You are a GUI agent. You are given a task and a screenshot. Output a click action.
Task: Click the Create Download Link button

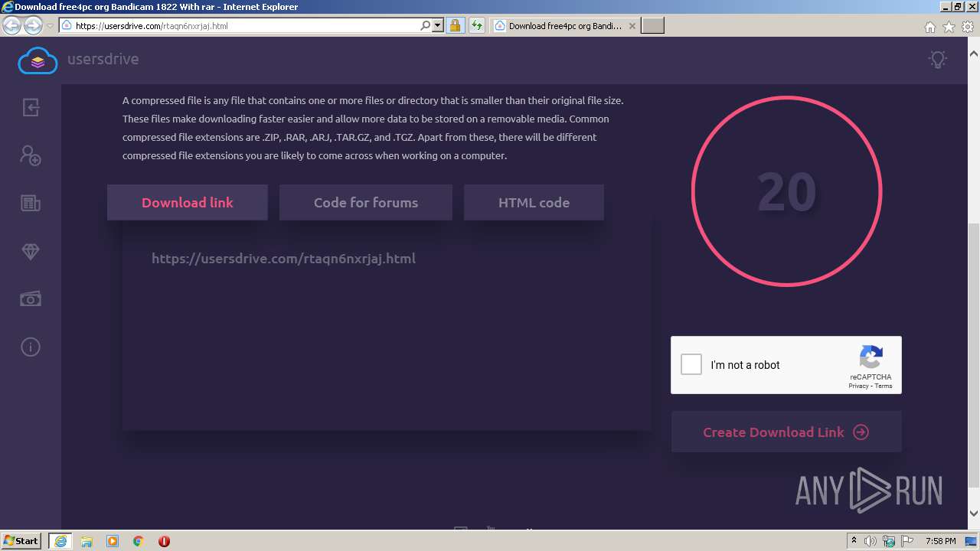coord(786,432)
